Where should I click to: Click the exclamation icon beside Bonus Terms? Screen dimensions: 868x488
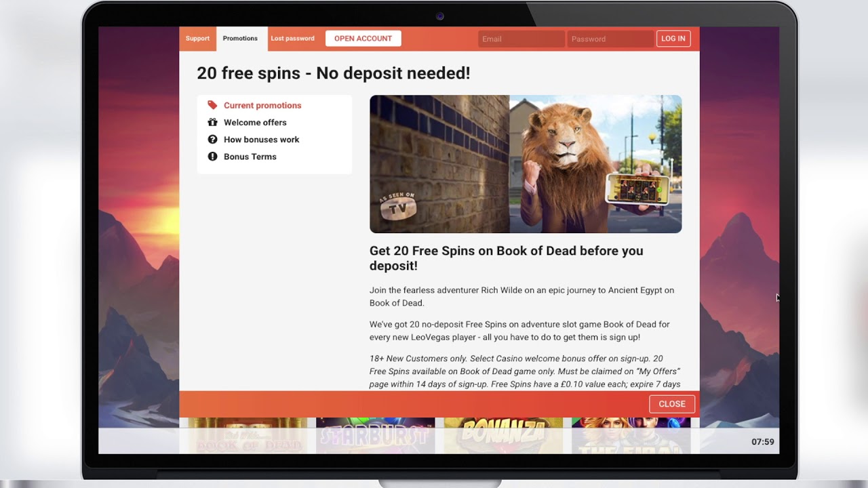click(x=212, y=156)
